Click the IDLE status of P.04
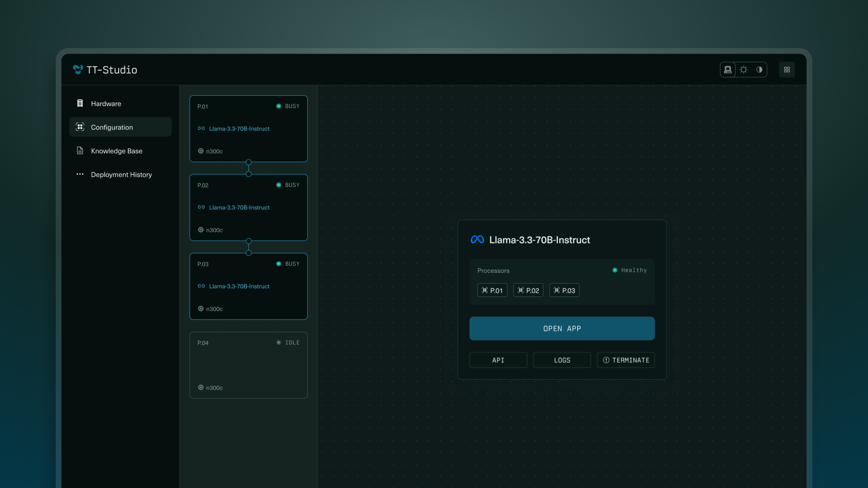This screenshot has width=868, height=488. click(x=288, y=342)
